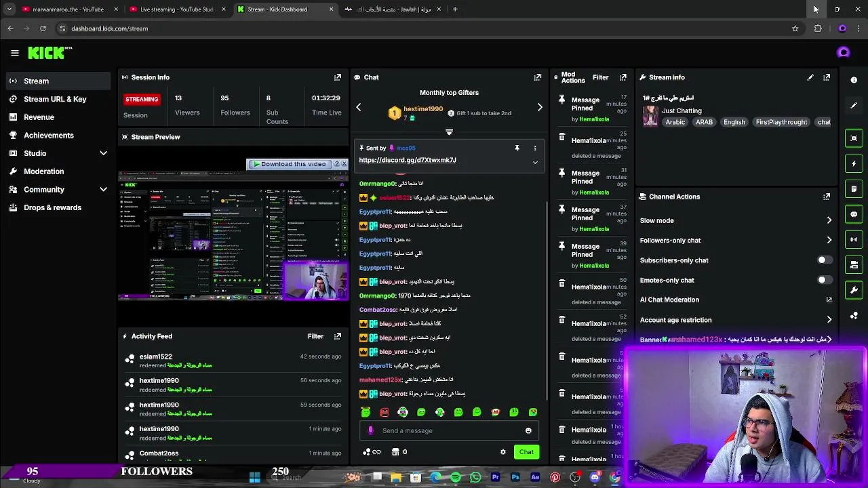Open the info icon in the right sidebar
This screenshot has height=488, width=868.
point(854,80)
